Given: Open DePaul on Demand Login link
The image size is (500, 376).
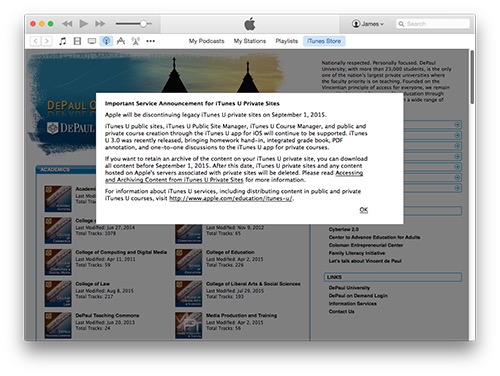Looking at the screenshot, I should coord(358,296).
